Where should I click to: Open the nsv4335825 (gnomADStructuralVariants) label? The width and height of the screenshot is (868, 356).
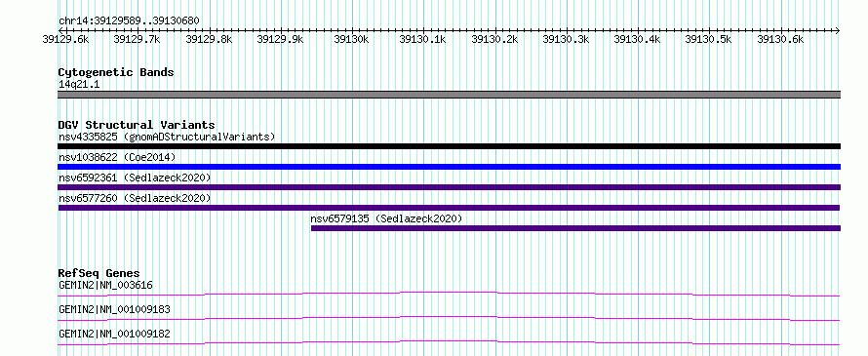pyautogui.click(x=167, y=137)
